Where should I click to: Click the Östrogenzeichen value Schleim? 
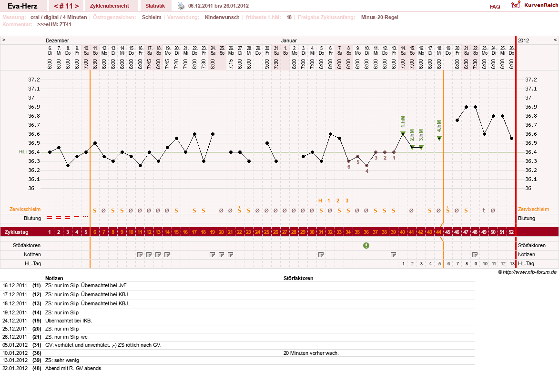coord(152,17)
